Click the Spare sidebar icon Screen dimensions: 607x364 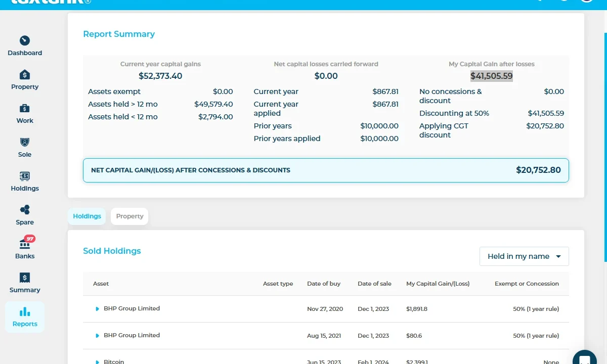point(25,210)
